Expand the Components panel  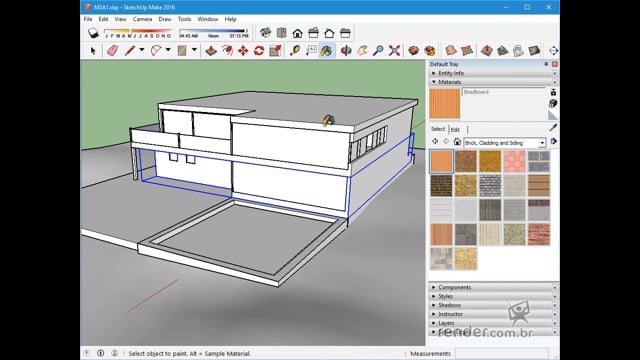pyautogui.click(x=493, y=287)
